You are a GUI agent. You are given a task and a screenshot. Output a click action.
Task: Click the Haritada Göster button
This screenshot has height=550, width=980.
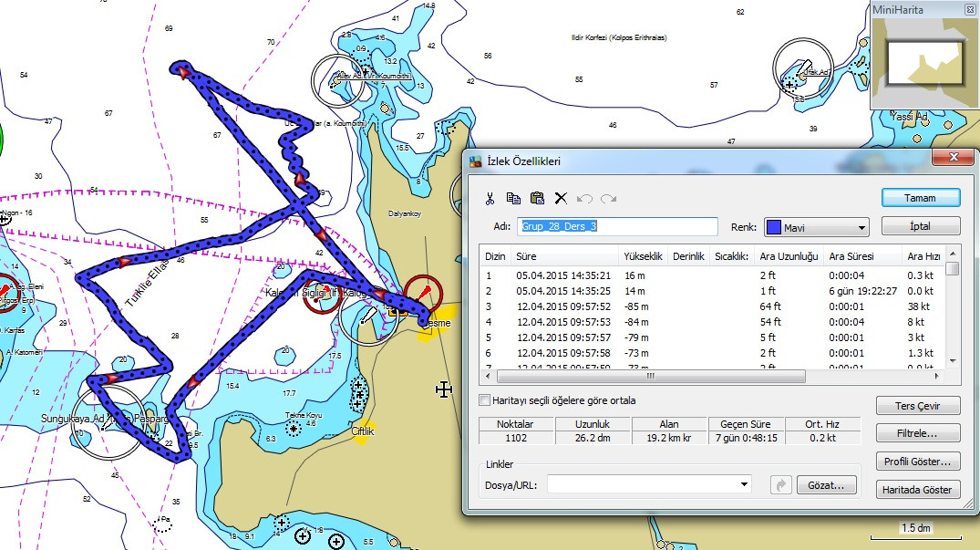tap(917, 490)
